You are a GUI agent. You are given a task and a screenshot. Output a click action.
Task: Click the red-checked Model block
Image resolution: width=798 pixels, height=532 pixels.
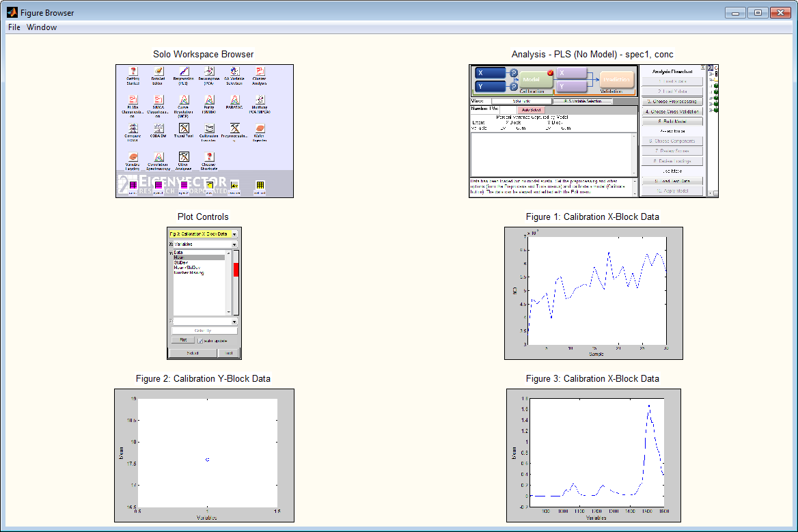pos(537,79)
